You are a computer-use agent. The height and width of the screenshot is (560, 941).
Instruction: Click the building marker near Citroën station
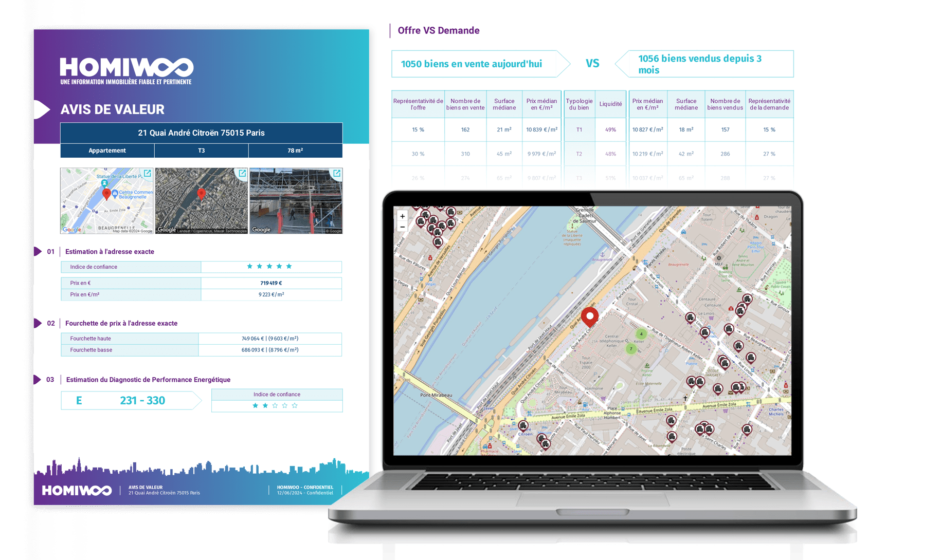coord(523,426)
